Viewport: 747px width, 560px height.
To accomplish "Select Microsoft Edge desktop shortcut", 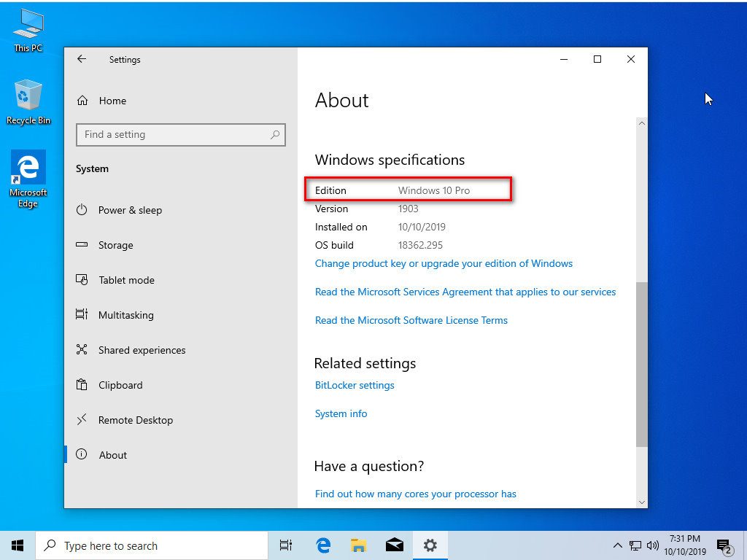I will (x=28, y=179).
